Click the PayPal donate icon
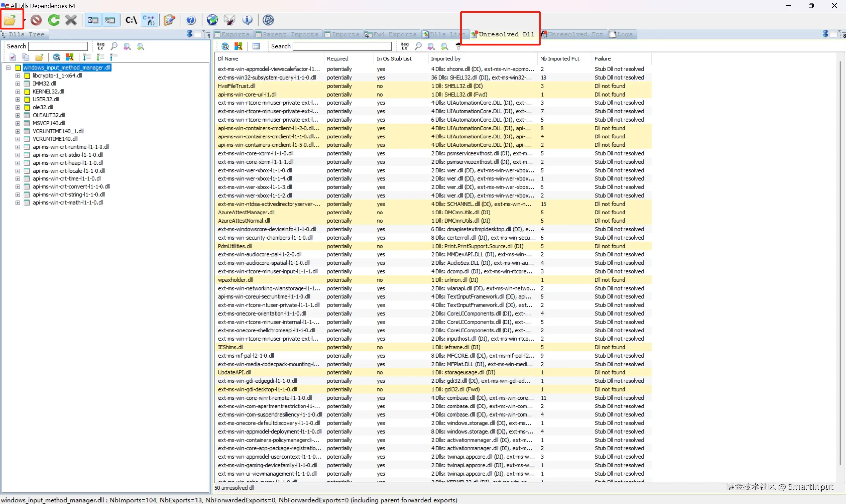Screen dimensions: 846x504 (268, 20)
